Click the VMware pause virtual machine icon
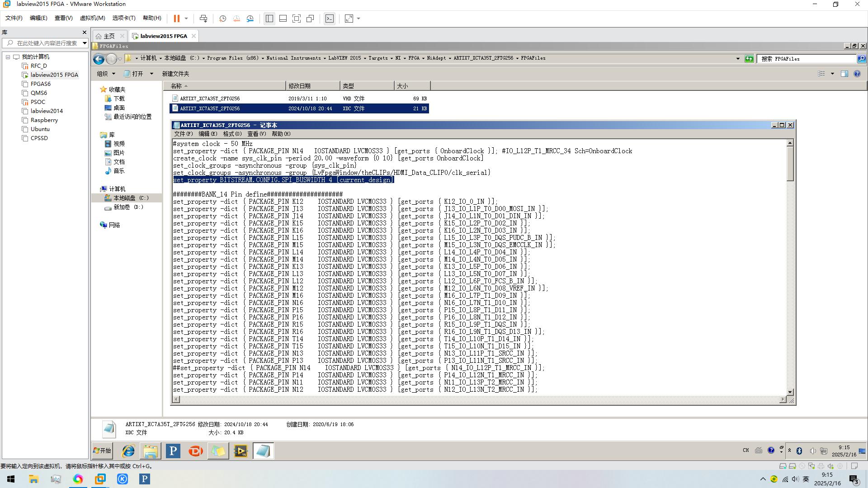 (x=177, y=19)
